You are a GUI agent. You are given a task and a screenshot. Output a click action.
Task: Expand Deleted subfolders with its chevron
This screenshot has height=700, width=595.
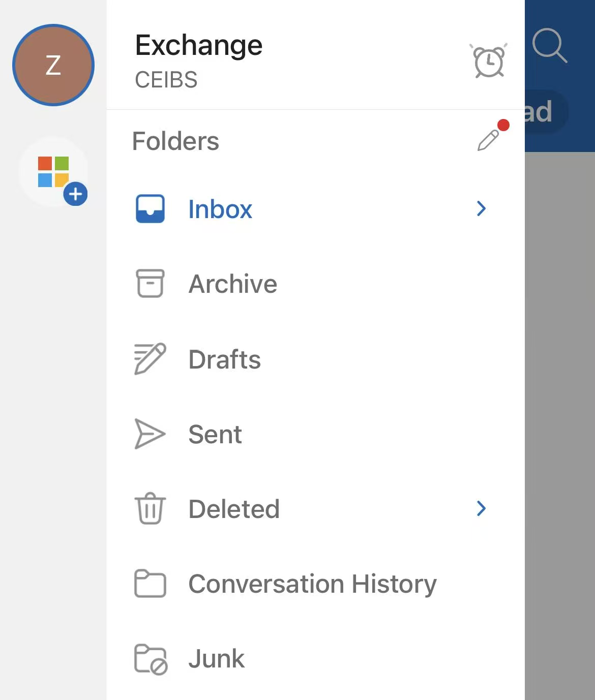point(481,508)
